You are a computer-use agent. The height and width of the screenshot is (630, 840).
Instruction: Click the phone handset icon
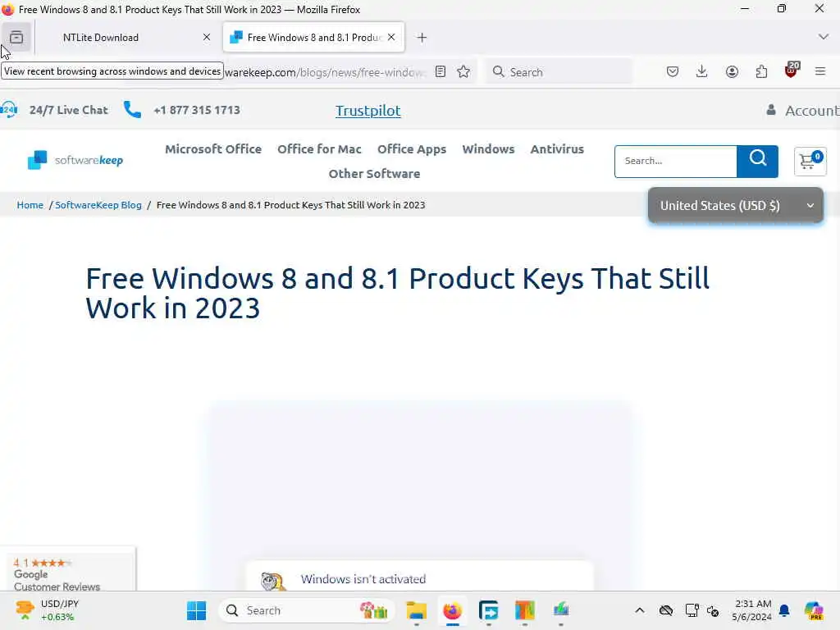tap(132, 110)
